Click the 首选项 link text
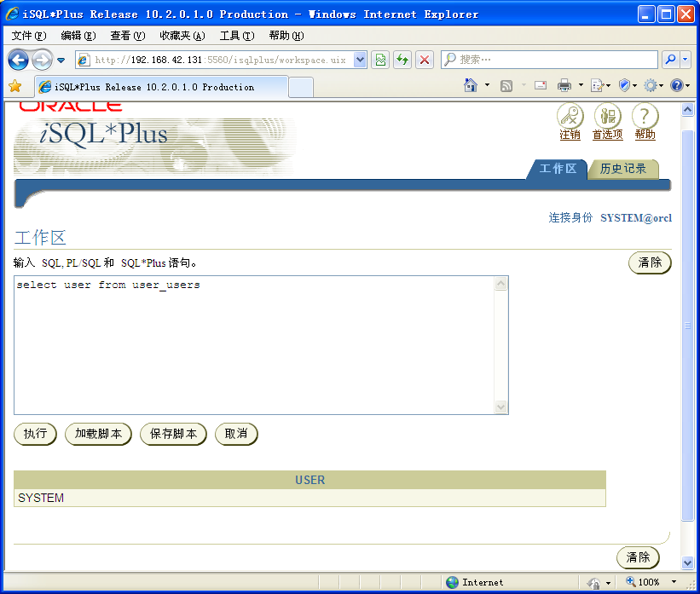This screenshot has width=700, height=594. (608, 135)
